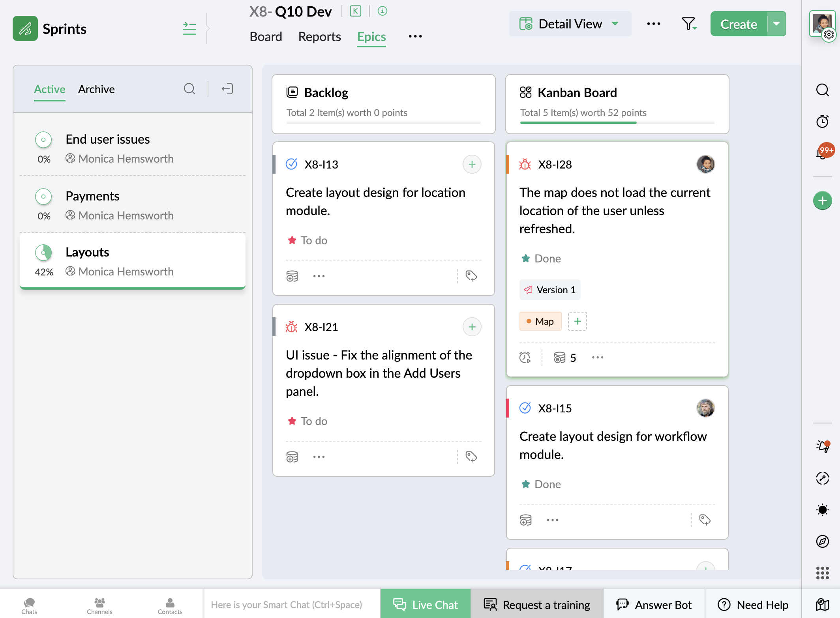The width and height of the screenshot is (840, 618).
Task: Switch to the Reports tab
Action: 319,37
